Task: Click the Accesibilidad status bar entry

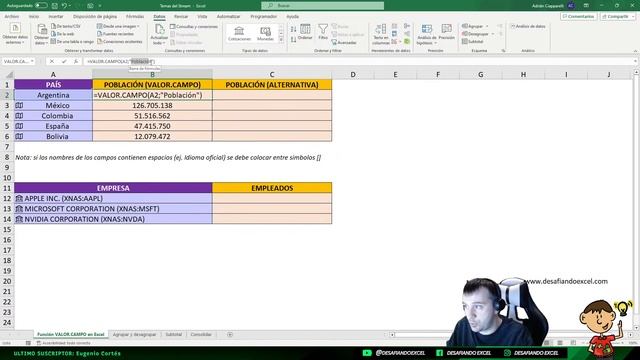Action: (63, 343)
